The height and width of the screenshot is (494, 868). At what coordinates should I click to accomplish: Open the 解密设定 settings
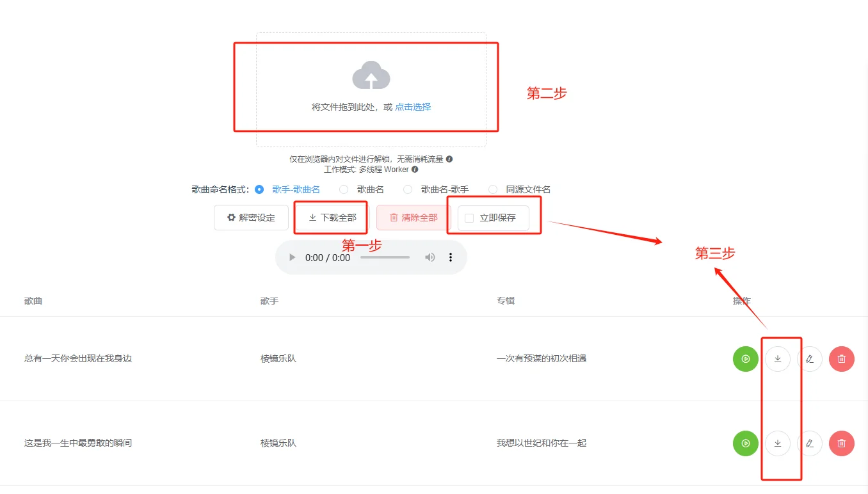pos(251,218)
